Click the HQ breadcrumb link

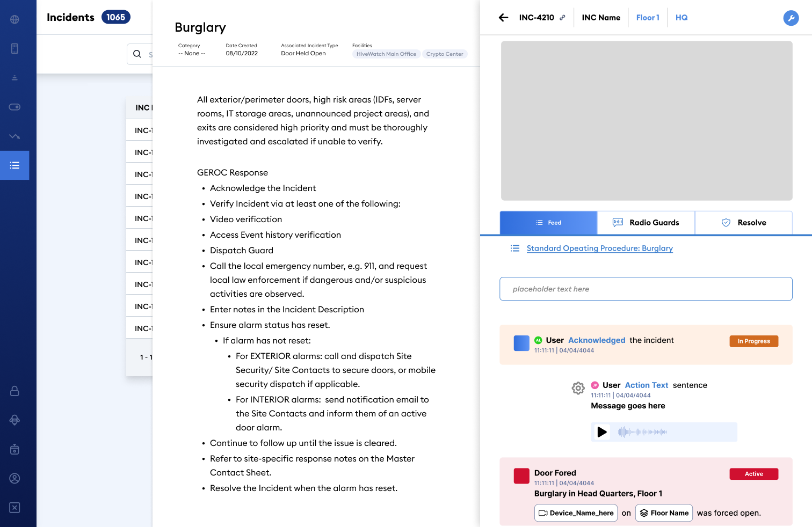click(682, 18)
